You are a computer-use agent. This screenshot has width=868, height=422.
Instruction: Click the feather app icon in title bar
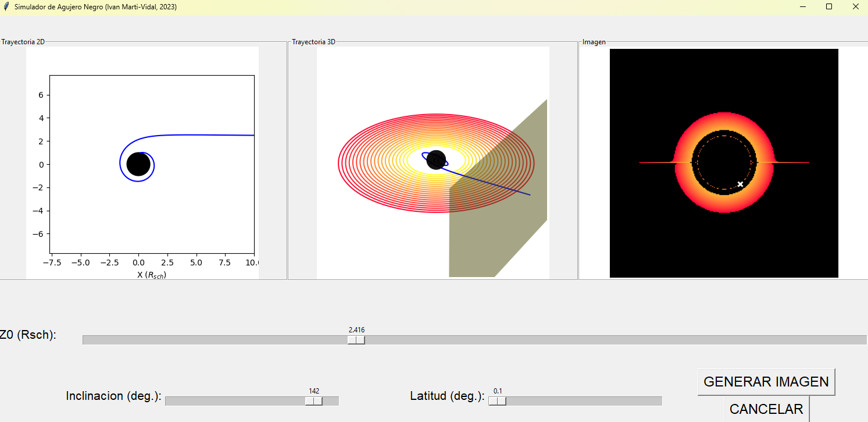coord(6,6)
